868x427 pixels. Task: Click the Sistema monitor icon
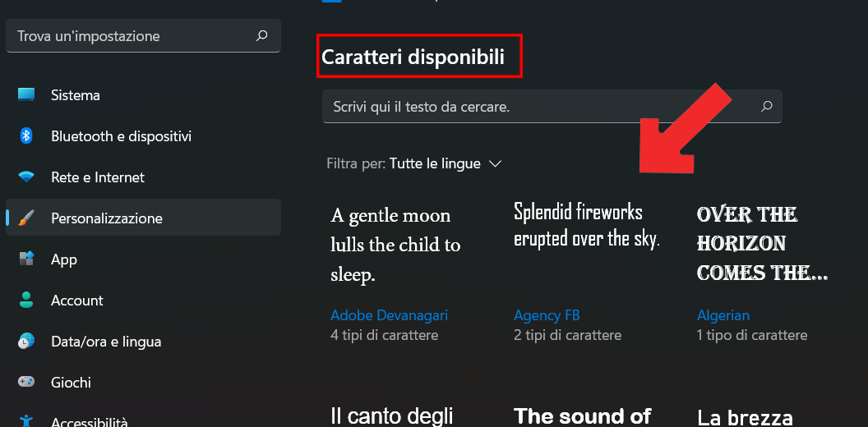point(26,94)
